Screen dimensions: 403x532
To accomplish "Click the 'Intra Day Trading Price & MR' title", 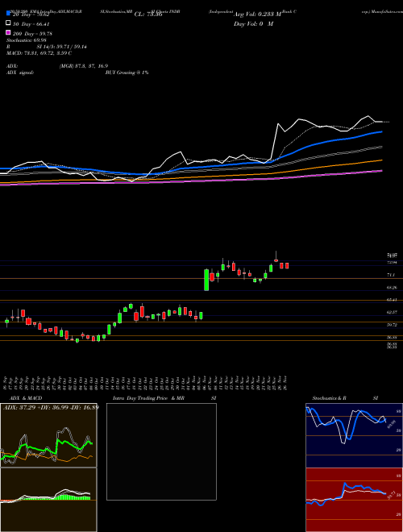I will click(x=148, y=398).
